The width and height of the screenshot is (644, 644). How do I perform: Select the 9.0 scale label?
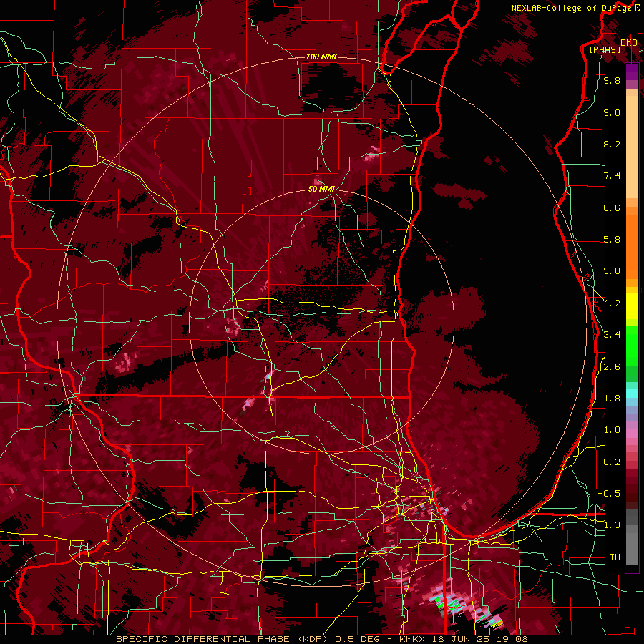click(612, 112)
